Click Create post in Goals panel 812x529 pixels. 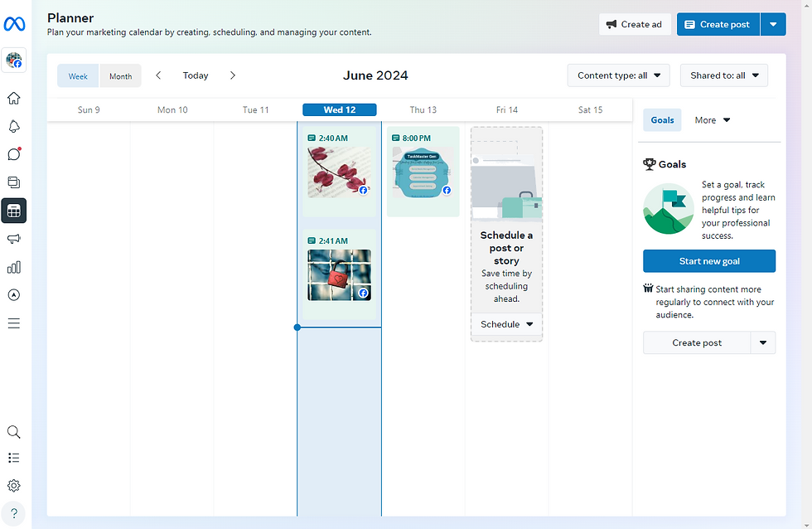[697, 343]
